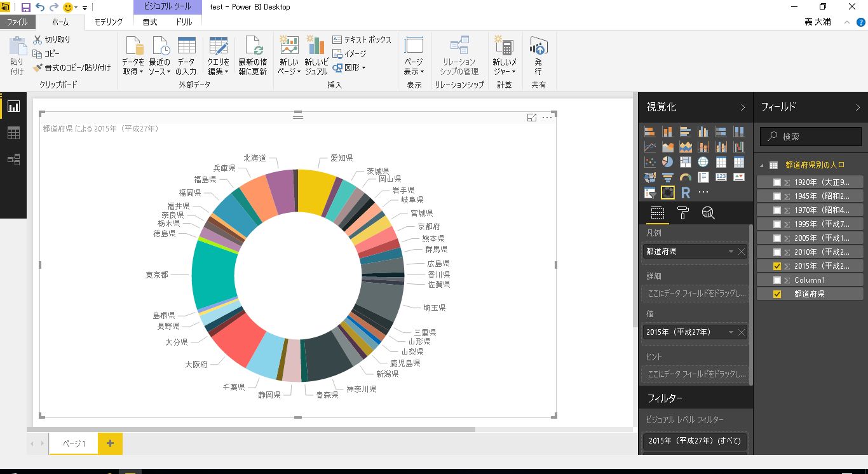The height and width of the screenshot is (474, 868).
Task: Pick the funnel chart visual
Action: pos(668,177)
